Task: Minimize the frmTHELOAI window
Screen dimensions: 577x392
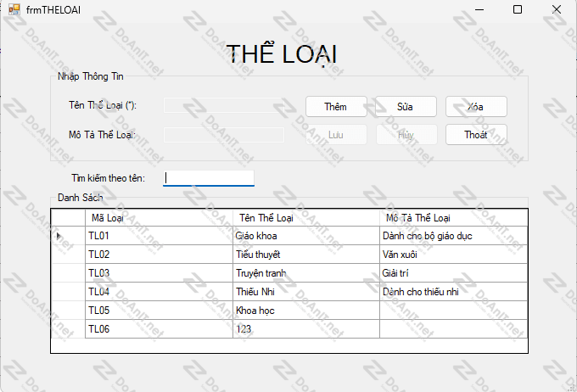Action: (x=479, y=9)
